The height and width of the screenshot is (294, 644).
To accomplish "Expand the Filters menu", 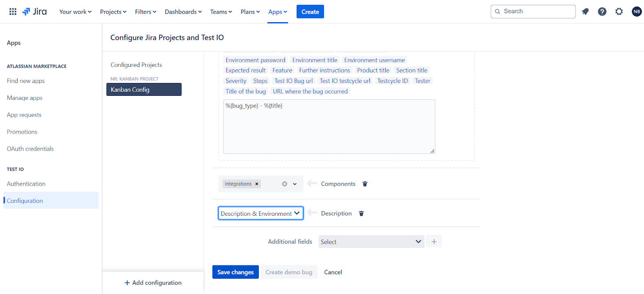I will 146,12.
